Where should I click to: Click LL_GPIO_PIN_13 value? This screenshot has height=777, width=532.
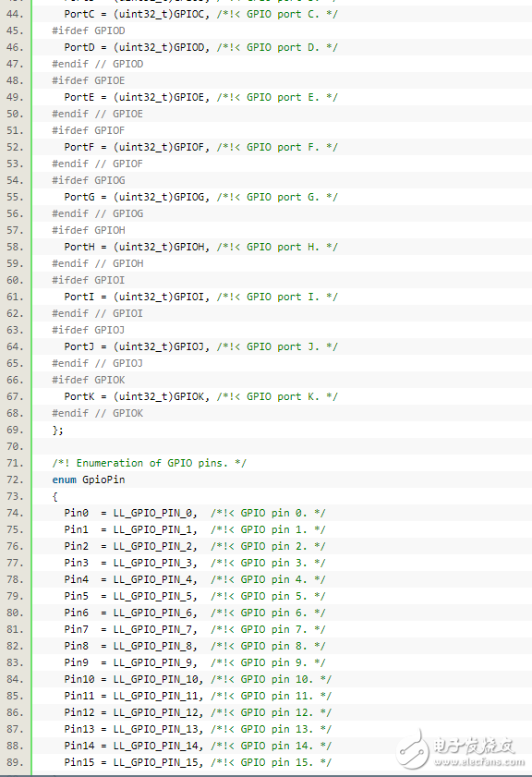pos(155,730)
